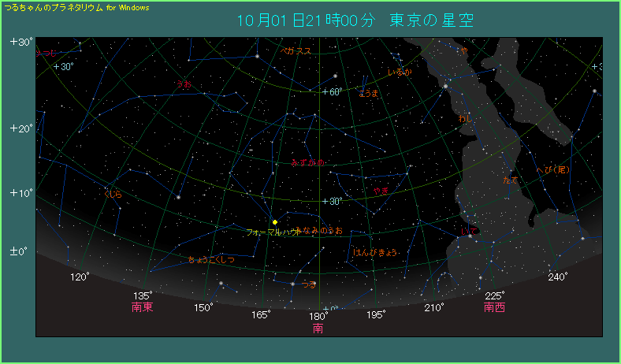Select the みずがめ constellation label

pos(307,162)
